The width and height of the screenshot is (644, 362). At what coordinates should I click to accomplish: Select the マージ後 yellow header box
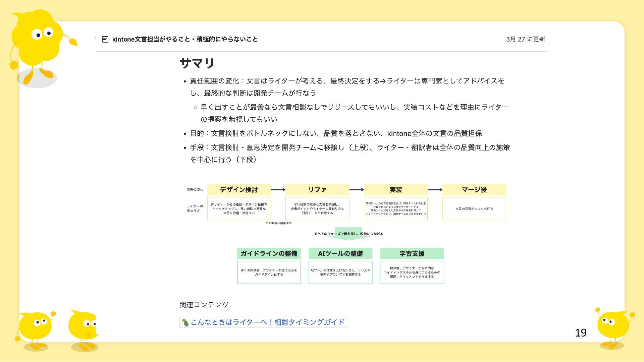coord(474,190)
